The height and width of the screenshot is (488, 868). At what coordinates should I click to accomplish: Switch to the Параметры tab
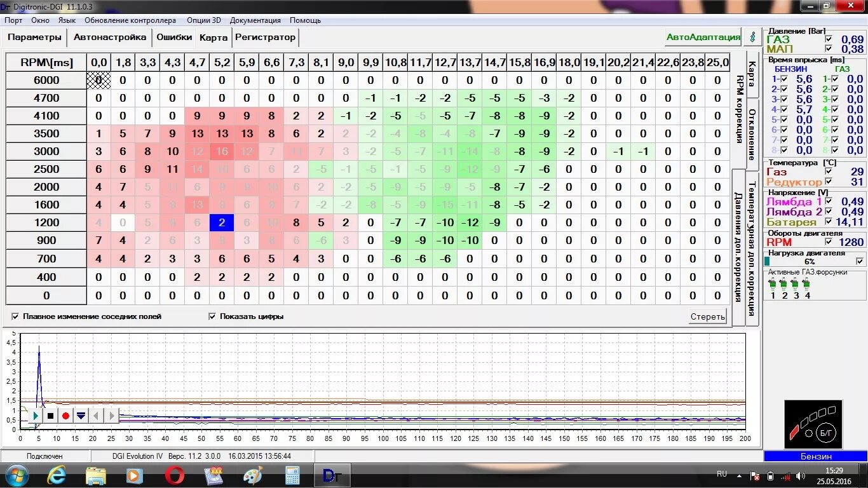point(35,37)
